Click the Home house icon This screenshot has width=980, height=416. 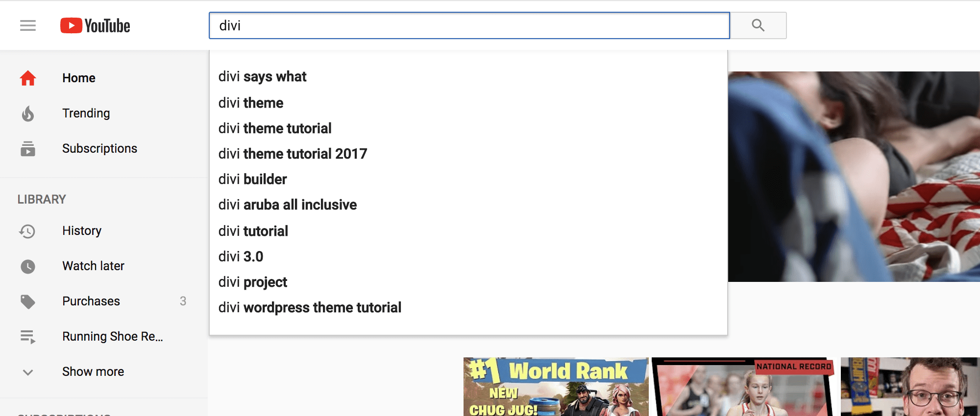(28, 78)
